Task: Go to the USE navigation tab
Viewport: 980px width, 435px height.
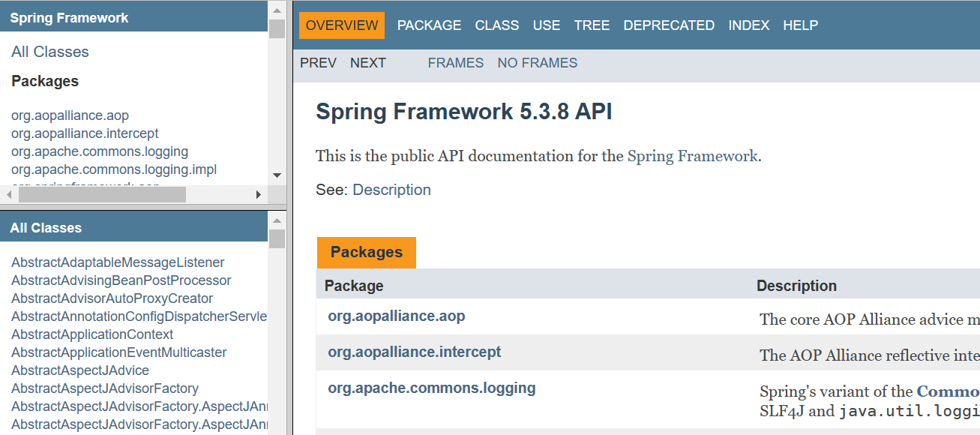Action: 547,25
